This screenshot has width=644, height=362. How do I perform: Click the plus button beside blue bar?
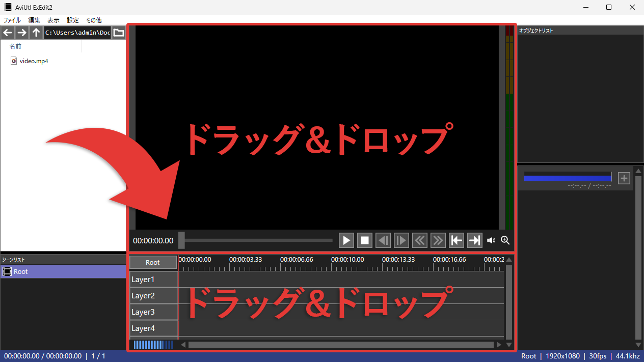tap(624, 178)
